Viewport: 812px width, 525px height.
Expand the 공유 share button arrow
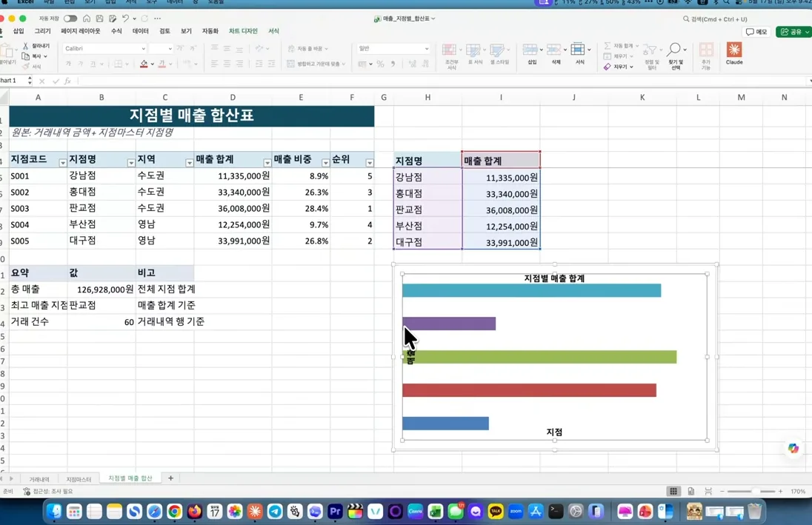[x=807, y=32]
